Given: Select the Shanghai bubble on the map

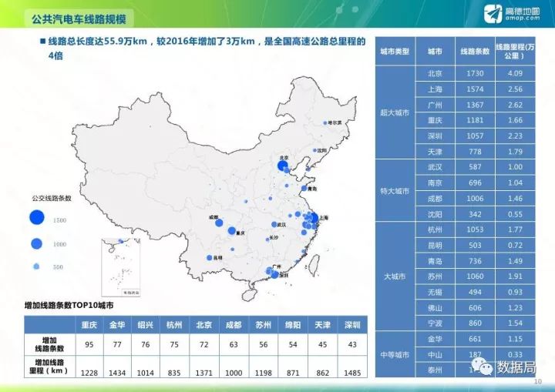Looking at the screenshot, I should pos(314,218).
